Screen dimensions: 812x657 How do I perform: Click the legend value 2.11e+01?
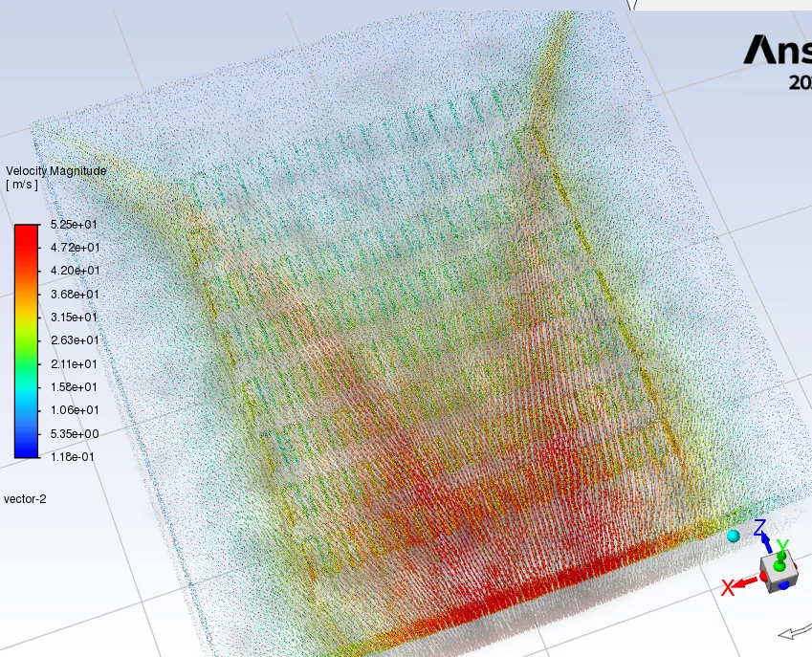74,364
